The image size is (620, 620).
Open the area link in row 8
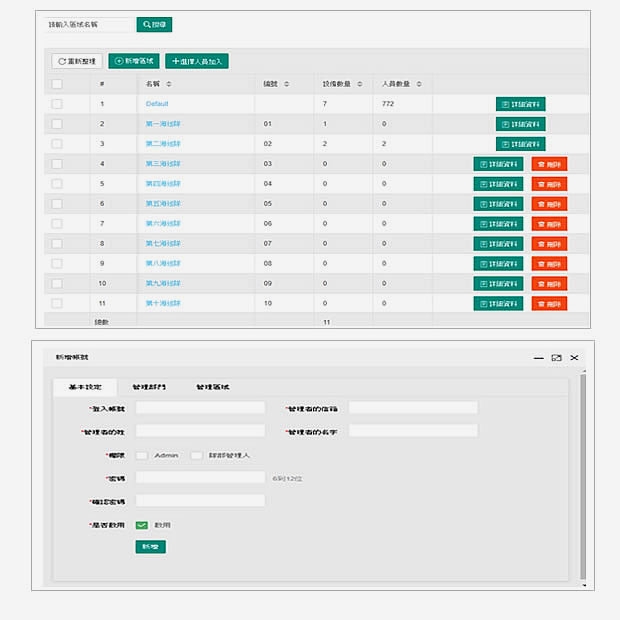click(x=163, y=243)
